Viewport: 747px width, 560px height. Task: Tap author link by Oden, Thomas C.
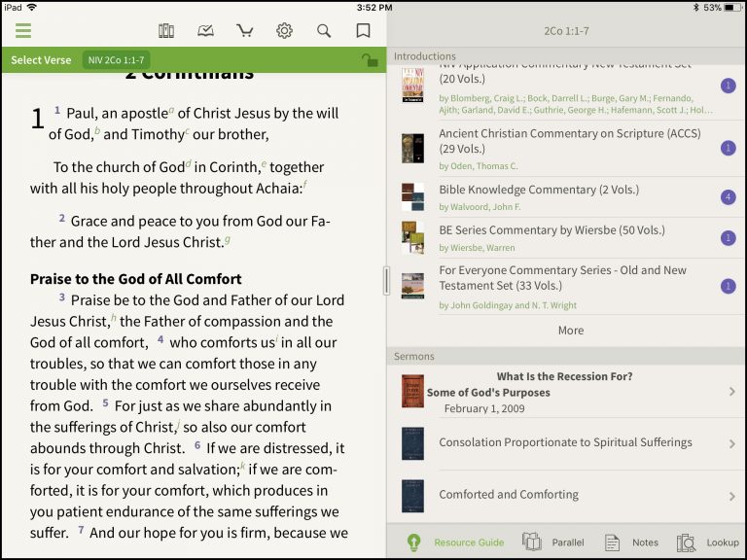[479, 165]
